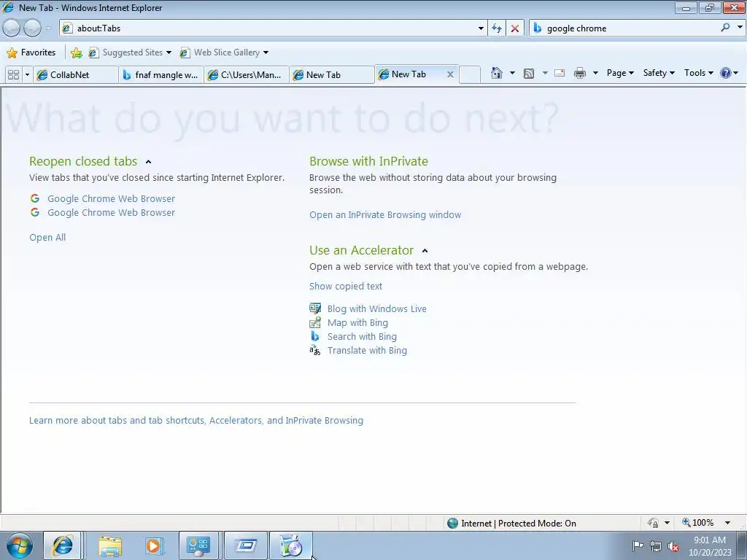Screen dimensions: 747x560
Task: Click Blog with Windows Live icon
Action: click(x=315, y=308)
